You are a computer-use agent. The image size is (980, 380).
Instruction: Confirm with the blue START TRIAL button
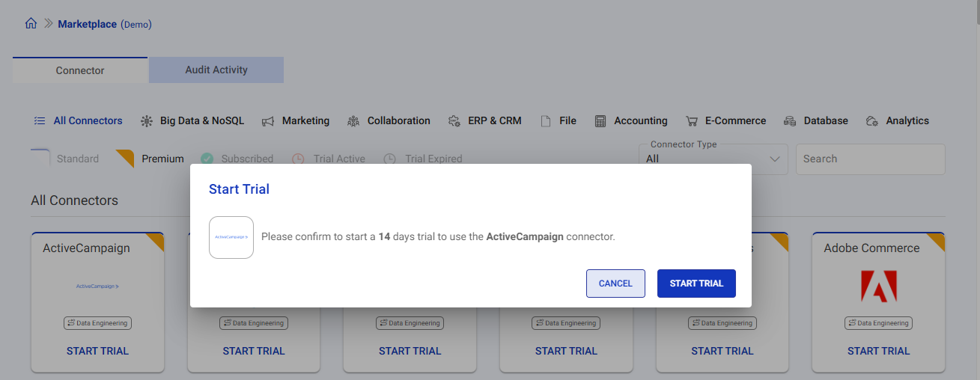coord(696,284)
